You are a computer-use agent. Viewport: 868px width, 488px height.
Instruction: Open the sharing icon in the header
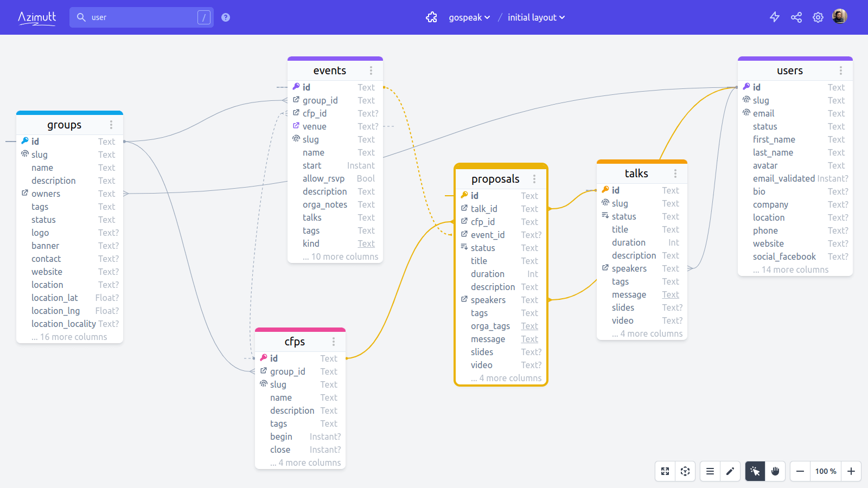point(796,17)
